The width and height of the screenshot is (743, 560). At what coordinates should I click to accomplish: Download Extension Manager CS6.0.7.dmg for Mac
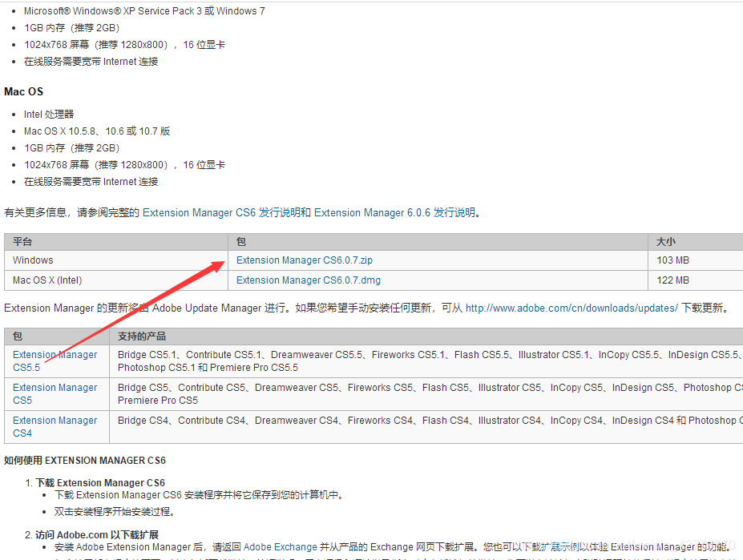tap(309, 280)
